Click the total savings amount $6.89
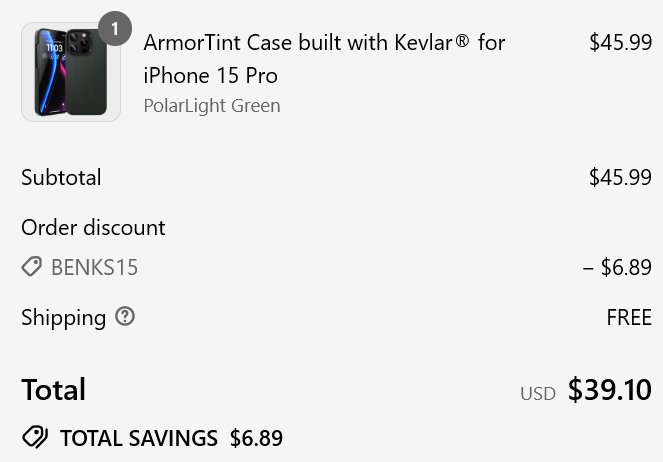The width and height of the screenshot is (663, 462). click(x=256, y=438)
